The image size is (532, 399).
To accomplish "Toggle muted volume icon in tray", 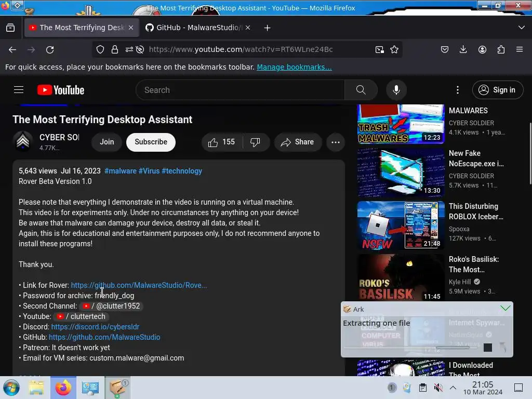I will (438, 388).
